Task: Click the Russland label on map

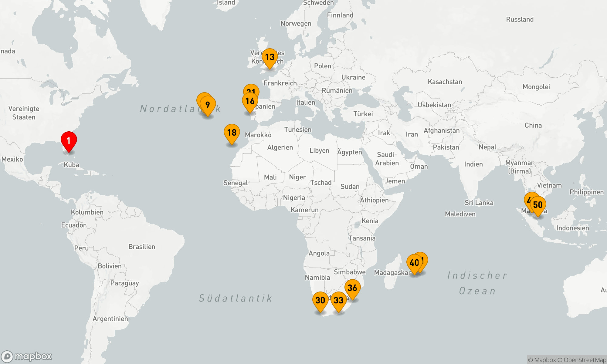Action: coord(520,19)
